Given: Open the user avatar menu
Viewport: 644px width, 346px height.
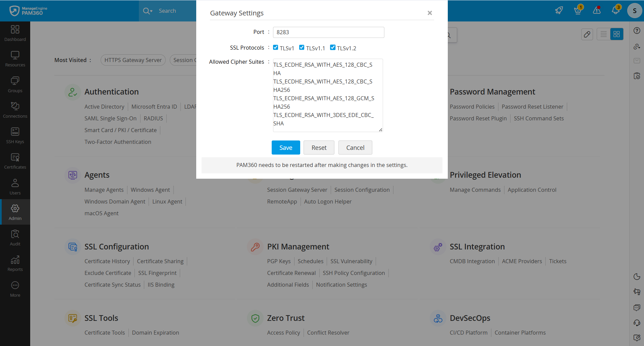Looking at the screenshot, I should (634, 11).
